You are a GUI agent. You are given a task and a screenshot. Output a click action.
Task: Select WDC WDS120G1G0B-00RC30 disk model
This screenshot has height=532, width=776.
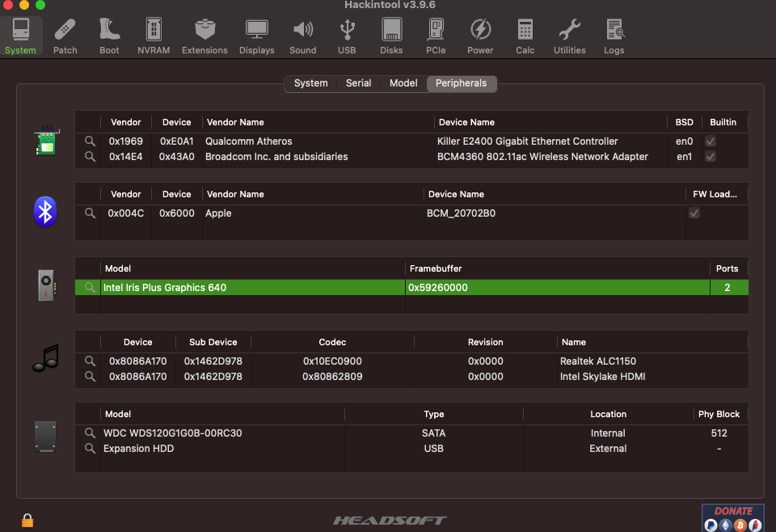coord(173,433)
